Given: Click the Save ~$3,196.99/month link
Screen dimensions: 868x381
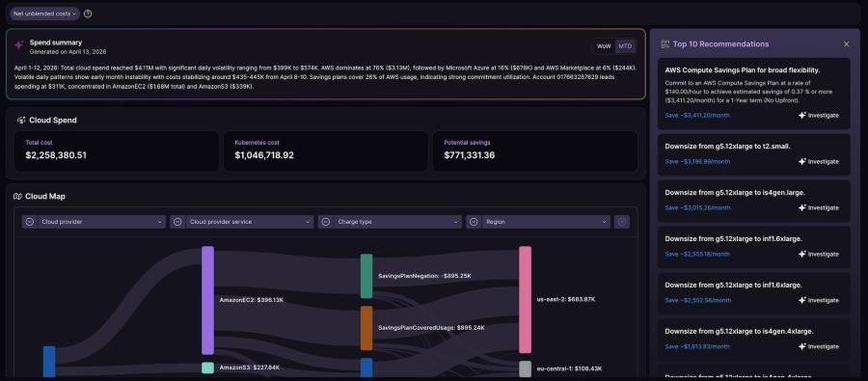Looking at the screenshot, I should pos(697,162).
